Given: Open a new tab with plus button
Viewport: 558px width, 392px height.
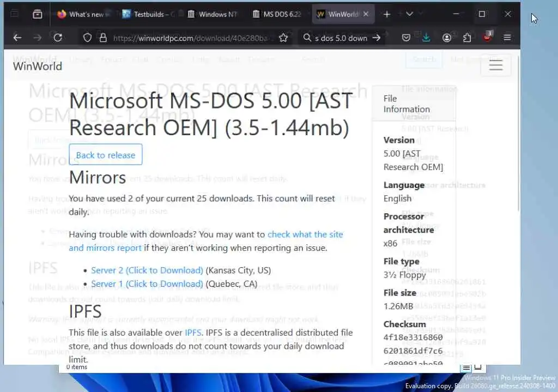Looking at the screenshot, I should pyautogui.click(x=387, y=14).
